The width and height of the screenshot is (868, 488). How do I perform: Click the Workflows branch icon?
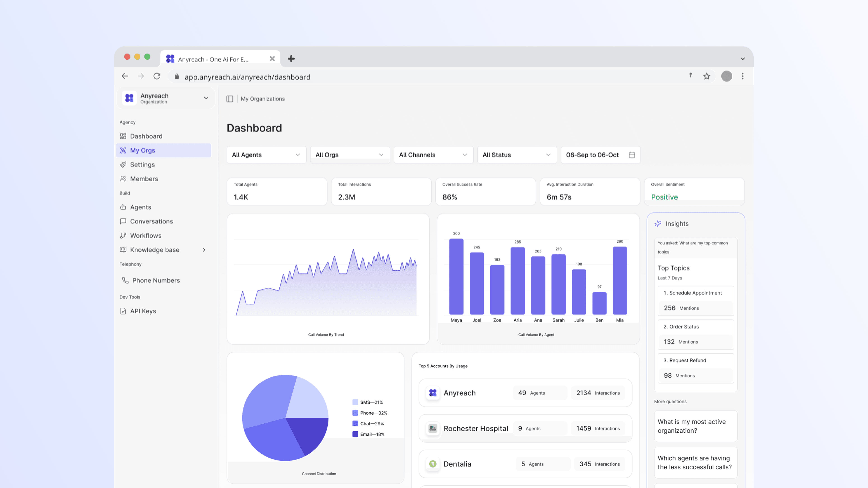123,235
